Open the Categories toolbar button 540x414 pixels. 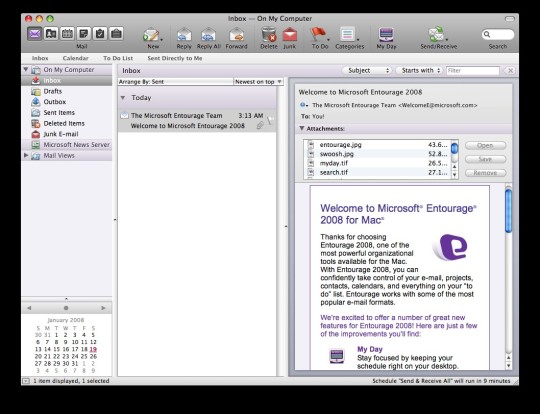pos(349,38)
